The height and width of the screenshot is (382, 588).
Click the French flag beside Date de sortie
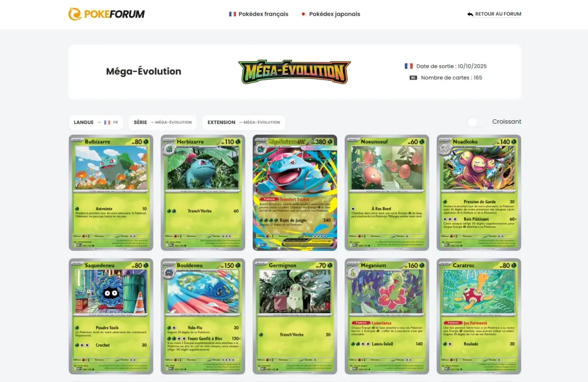click(409, 66)
